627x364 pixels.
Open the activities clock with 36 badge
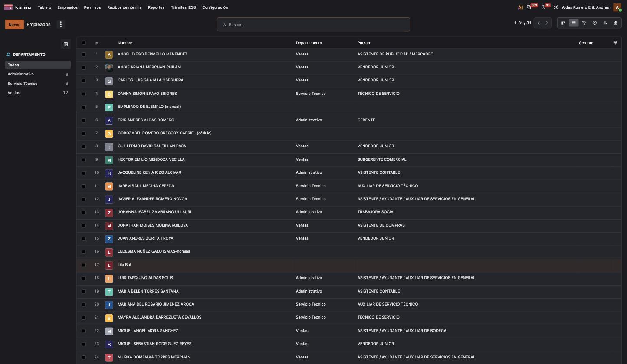(x=543, y=7)
